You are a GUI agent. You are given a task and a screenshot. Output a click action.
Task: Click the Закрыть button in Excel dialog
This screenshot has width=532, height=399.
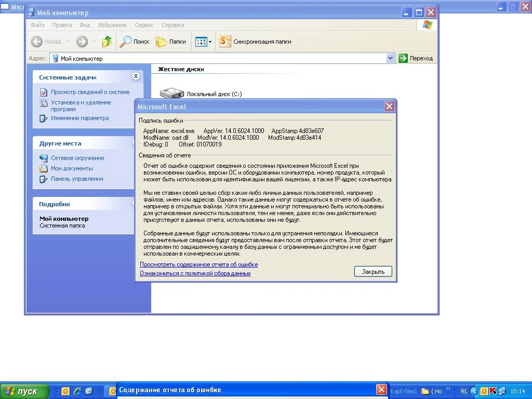(x=373, y=271)
